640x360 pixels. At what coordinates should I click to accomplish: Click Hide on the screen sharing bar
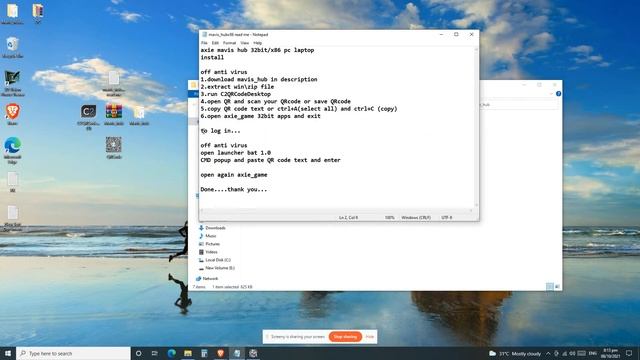pyautogui.click(x=369, y=337)
